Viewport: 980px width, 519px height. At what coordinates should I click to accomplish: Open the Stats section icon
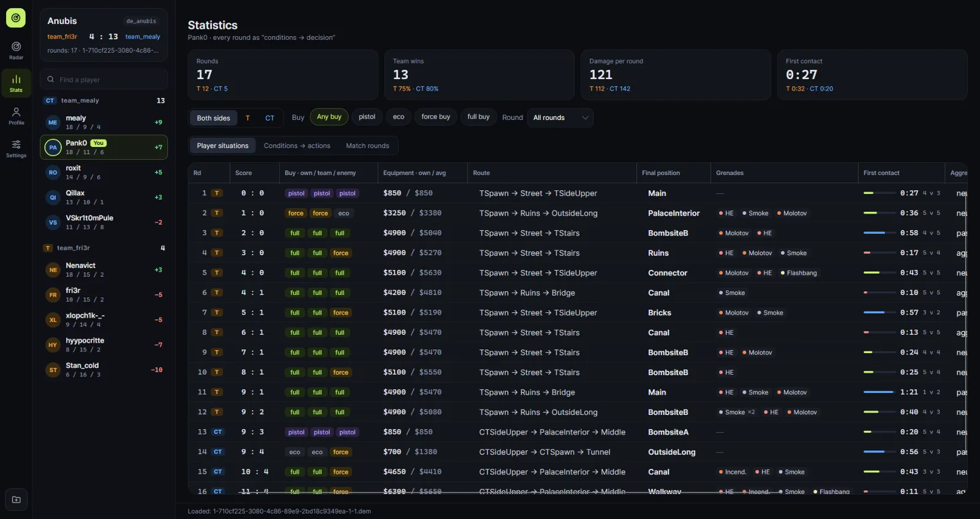pos(17,83)
